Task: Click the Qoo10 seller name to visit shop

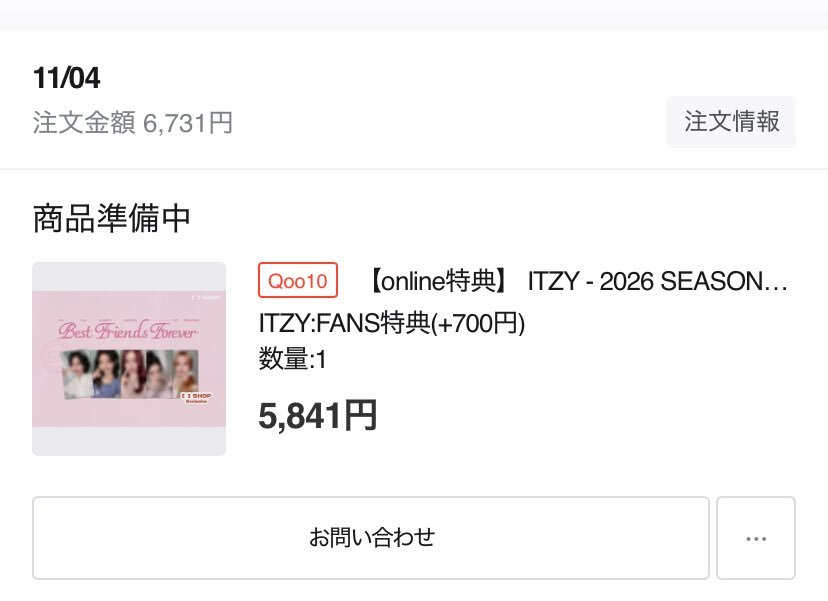Action: 297,281
